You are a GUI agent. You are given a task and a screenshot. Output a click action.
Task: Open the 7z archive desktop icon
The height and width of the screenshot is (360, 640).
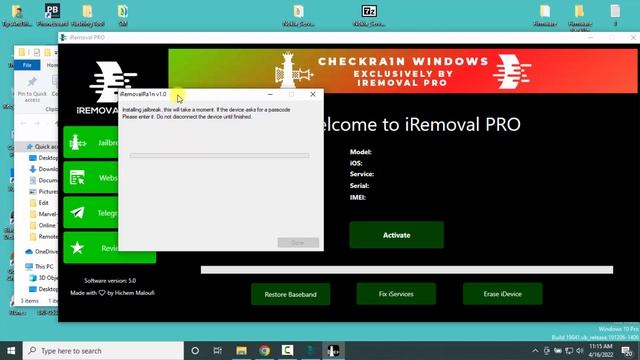369,16
